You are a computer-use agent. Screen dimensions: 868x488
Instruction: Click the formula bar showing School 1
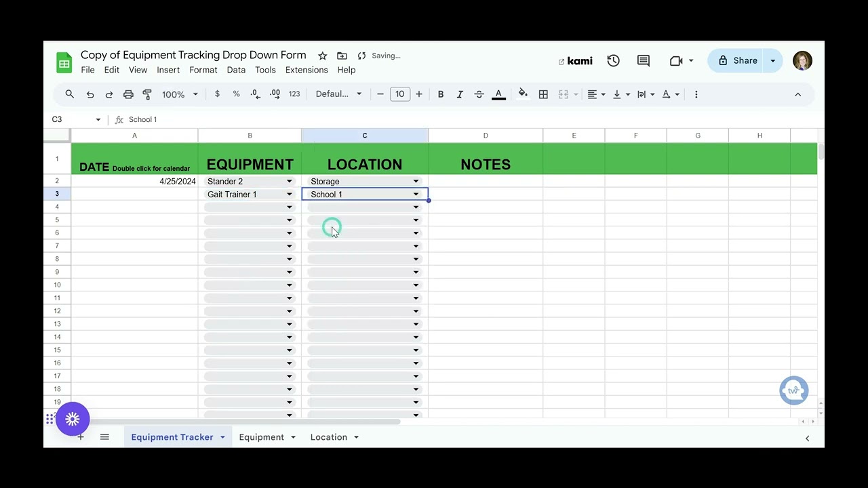(x=468, y=119)
